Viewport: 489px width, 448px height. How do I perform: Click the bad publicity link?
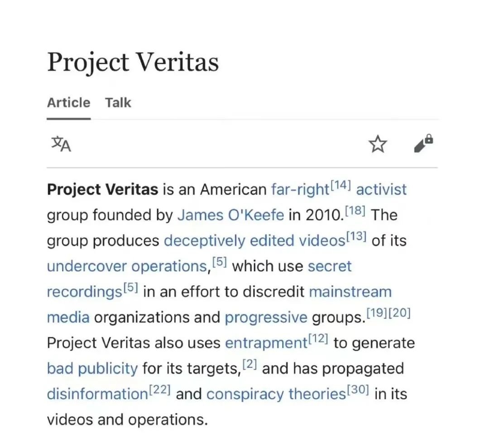92,368
